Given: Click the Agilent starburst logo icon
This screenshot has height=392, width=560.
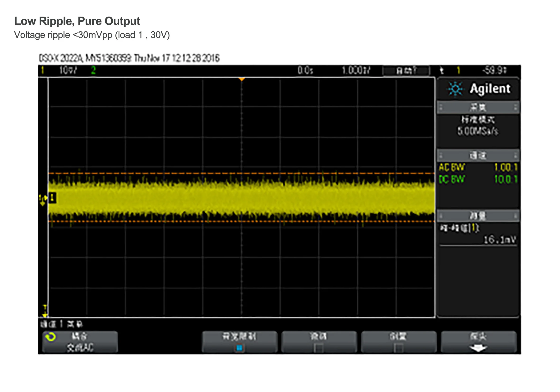Looking at the screenshot, I should coord(455,89).
